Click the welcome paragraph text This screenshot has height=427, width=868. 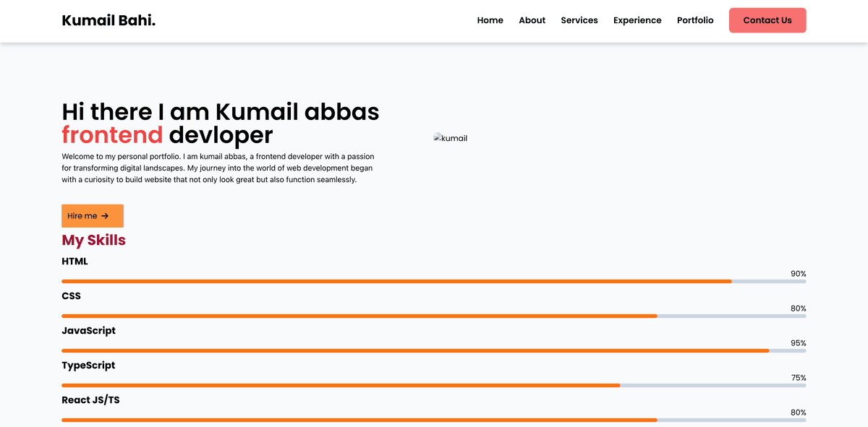click(x=217, y=168)
